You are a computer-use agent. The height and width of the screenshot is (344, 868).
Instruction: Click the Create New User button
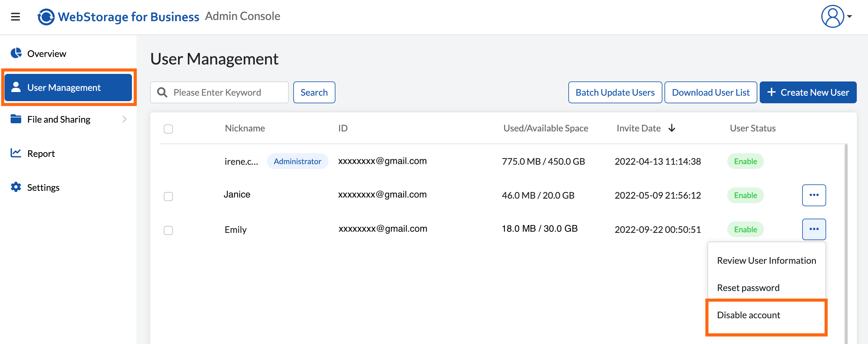808,92
